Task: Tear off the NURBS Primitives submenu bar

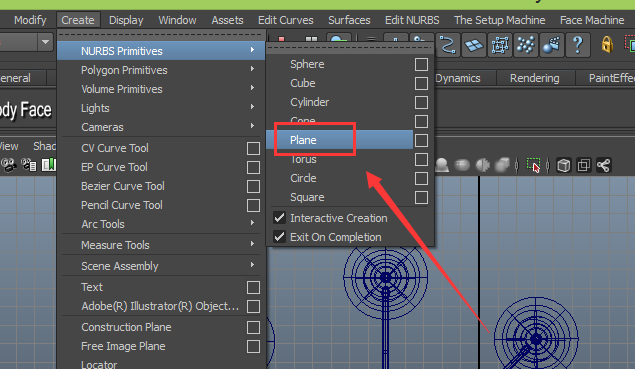Action: [350, 48]
